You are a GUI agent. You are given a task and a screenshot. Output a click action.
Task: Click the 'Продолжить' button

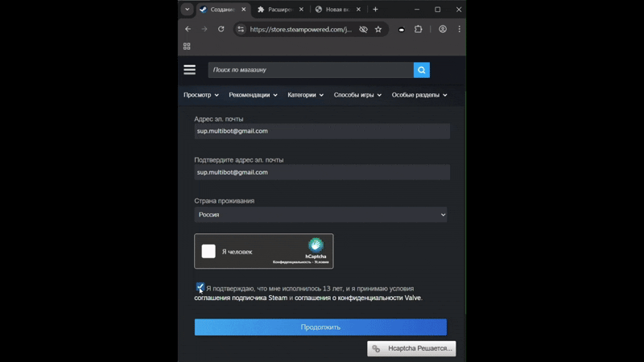(320, 327)
